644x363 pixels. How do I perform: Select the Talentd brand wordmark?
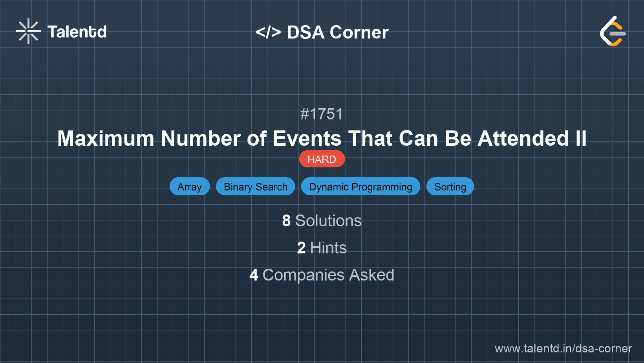77,31
